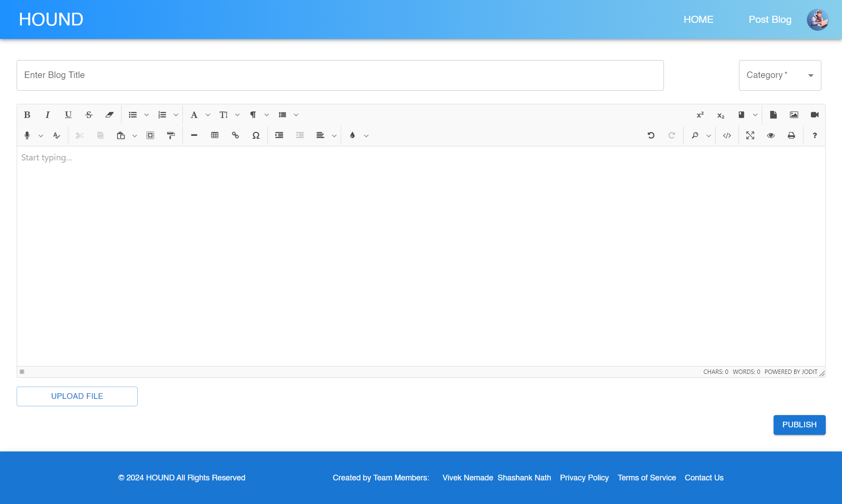Expand the font size dropdown arrow

[237, 115]
